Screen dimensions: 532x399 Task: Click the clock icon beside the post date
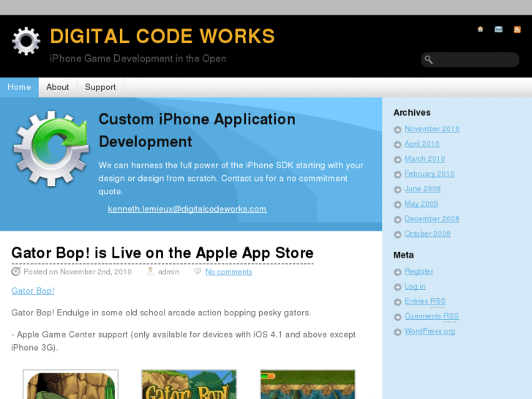16,272
